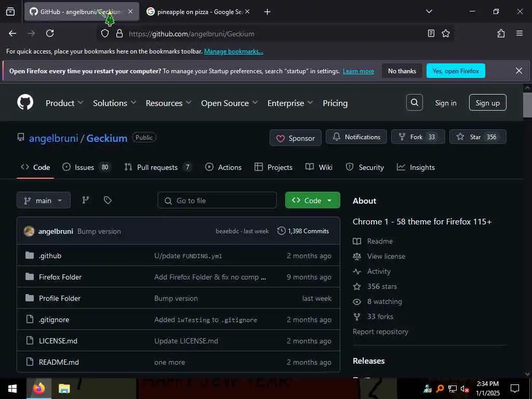Expand the Product menu
Viewport: 532px width, 399px height.
click(x=64, y=103)
